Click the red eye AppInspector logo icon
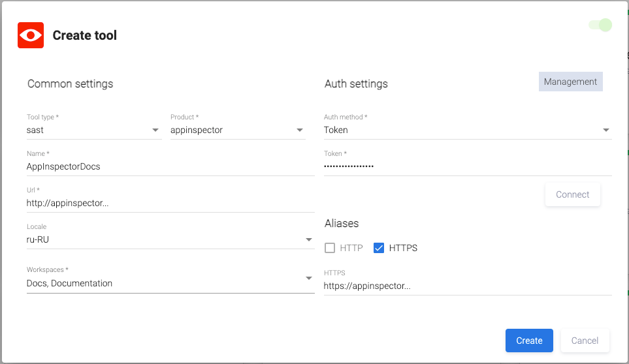Viewport: 629px width, 364px height. click(x=31, y=35)
